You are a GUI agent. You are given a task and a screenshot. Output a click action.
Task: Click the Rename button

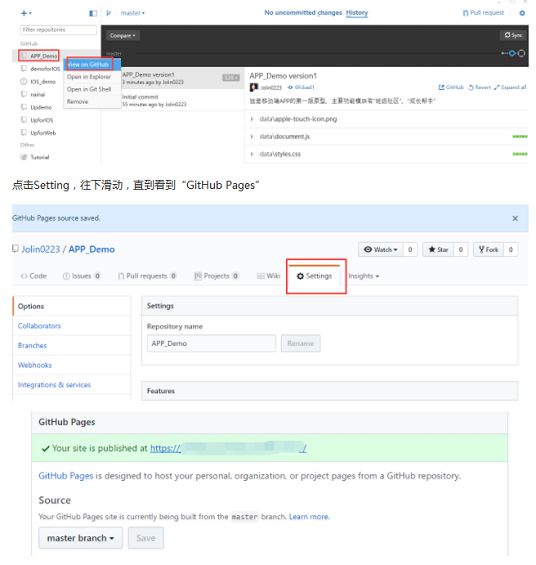(x=300, y=343)
